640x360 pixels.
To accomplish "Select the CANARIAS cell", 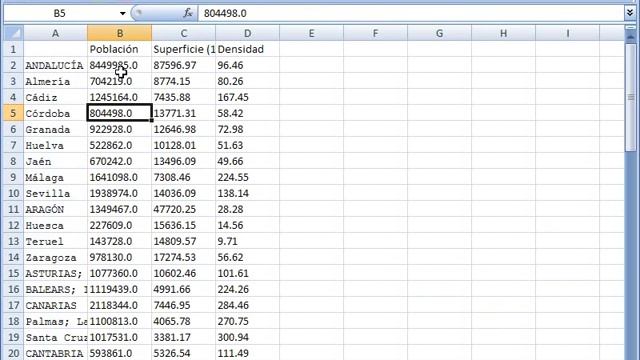I will (x=56, y=305).
